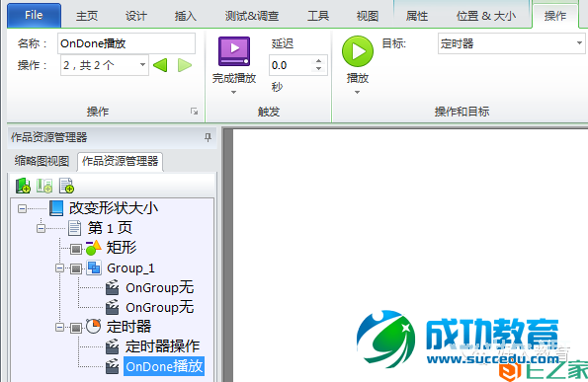Select the first OnGroup无 action
Viewport: 588px width, 382px height.
[x=160, y=287]
